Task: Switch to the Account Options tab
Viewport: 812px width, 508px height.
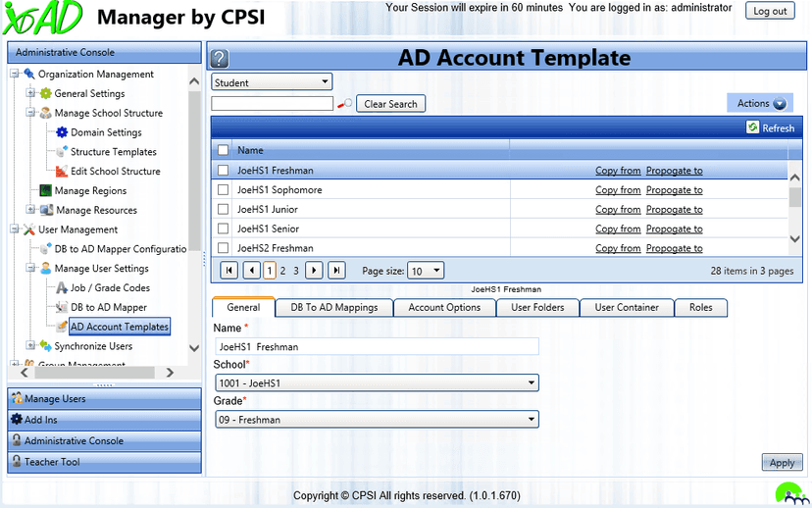Action: 444,308
